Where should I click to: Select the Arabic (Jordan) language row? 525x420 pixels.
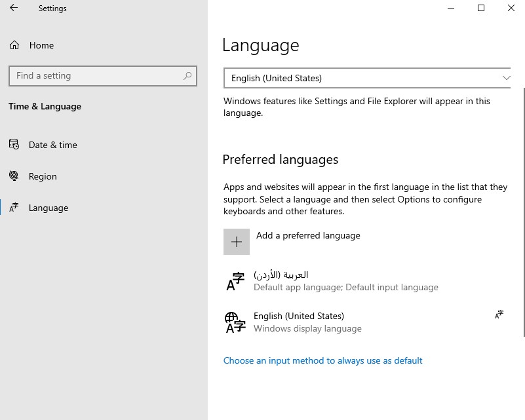(367, 281)
